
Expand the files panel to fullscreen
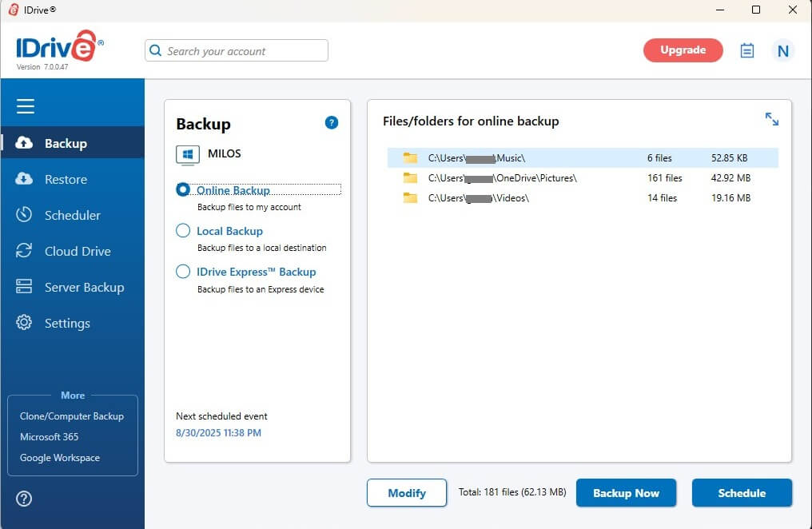771,119
